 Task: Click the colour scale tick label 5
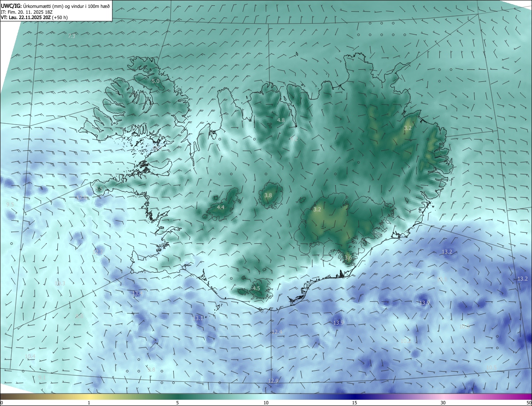pyautogui.click(x=177, y=403)
